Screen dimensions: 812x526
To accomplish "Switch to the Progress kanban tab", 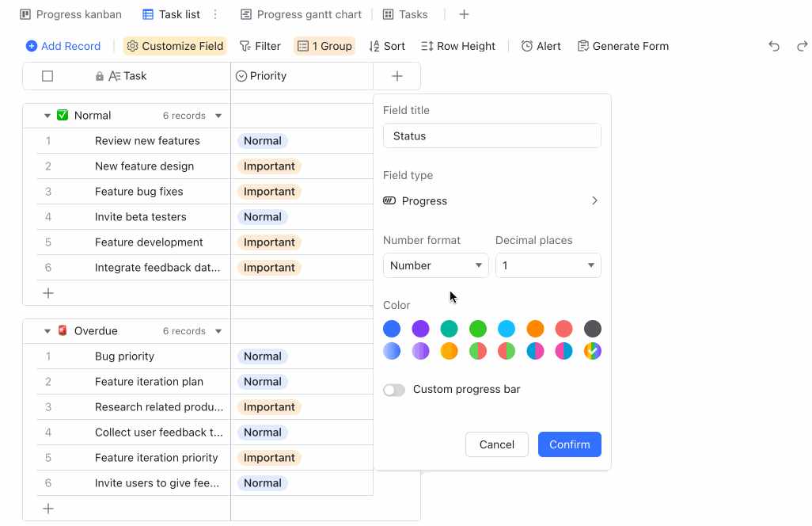I will 70,14.
